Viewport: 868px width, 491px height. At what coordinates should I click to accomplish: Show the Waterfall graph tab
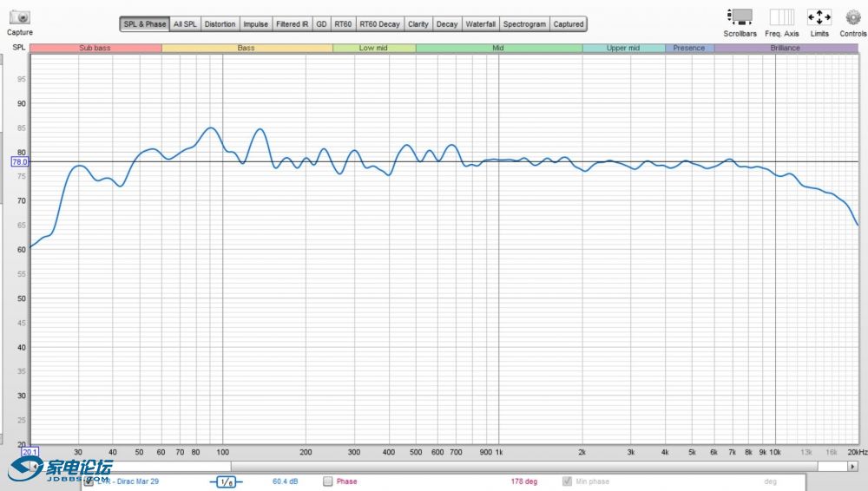pyautogui.click(x=480, y=24)
